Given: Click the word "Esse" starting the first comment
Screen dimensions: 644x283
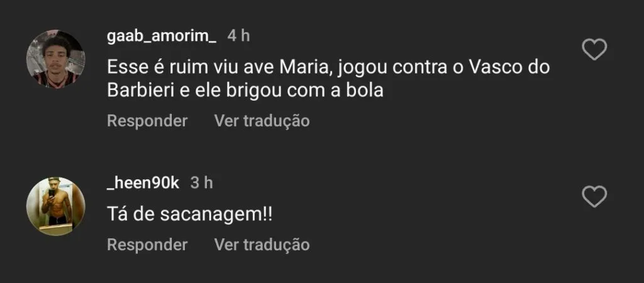Looking at the screenshot, I should point(125,67).
